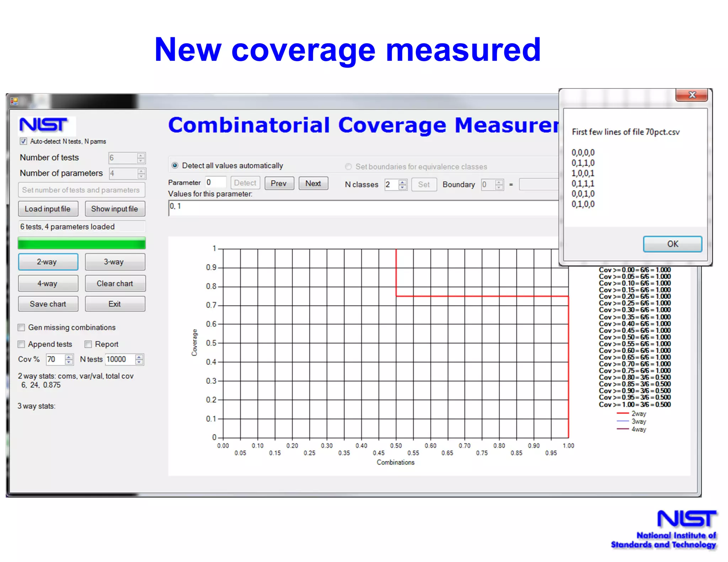This screenshot has height=562, width=728.
Task: Decrease the N tests spinner
Action: (x=139, y=362)
